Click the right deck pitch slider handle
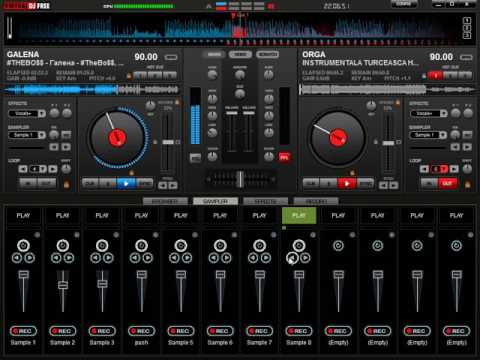The height and width of the screenshot is (360, 480). tap(388, 143)
